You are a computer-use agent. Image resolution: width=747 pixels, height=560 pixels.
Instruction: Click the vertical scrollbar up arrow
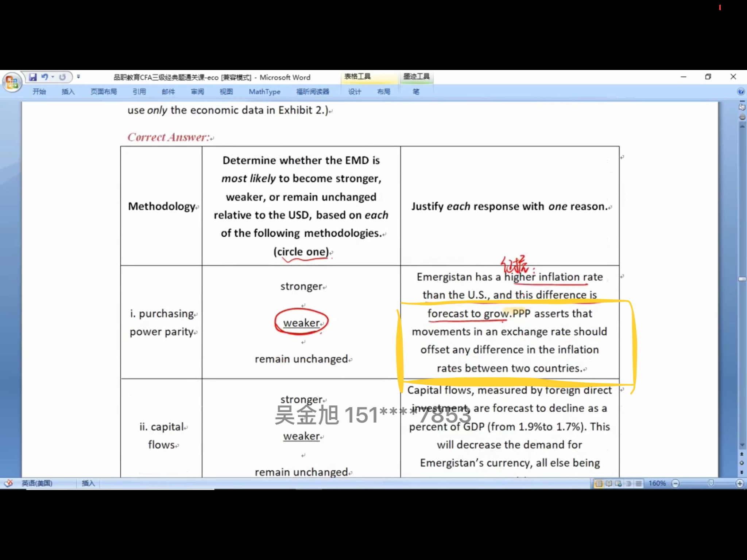tap(742, 126)
